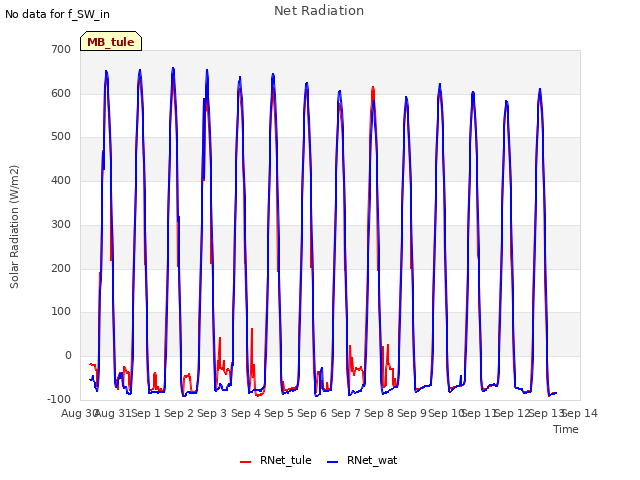Click the -100 y-axis tick label
Screen dimensions: 640x480
point(59,399)
